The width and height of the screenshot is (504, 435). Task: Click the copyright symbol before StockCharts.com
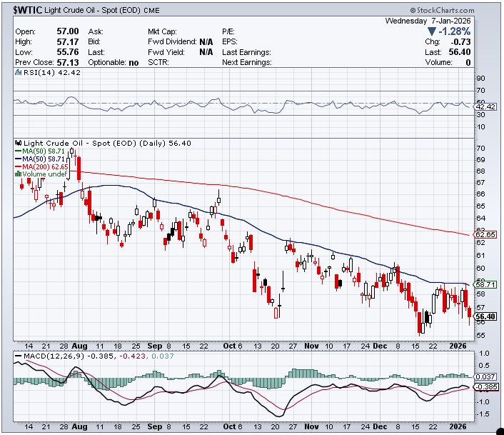pyautogui.click(x=414, y=11)
